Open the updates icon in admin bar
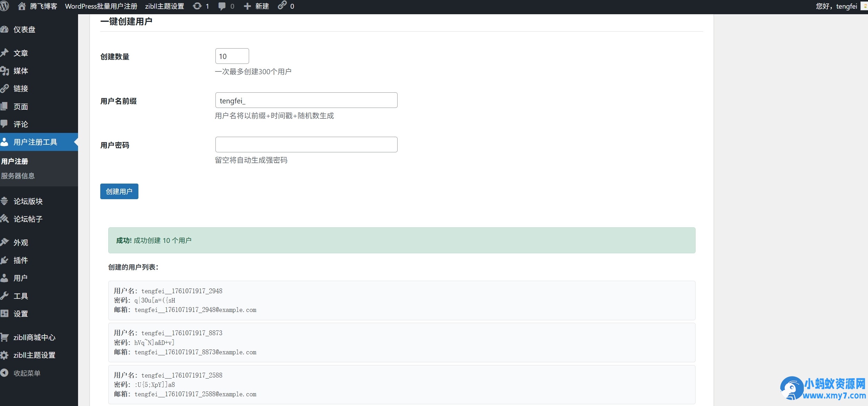The height and width of the screenshot is (406, 868). [197, 6]
